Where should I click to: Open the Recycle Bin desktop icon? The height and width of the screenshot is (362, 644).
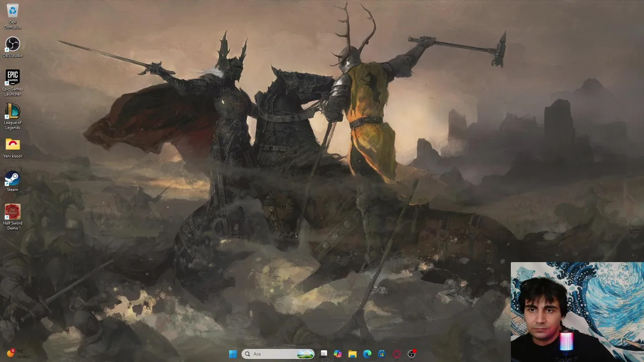point(13,16)
